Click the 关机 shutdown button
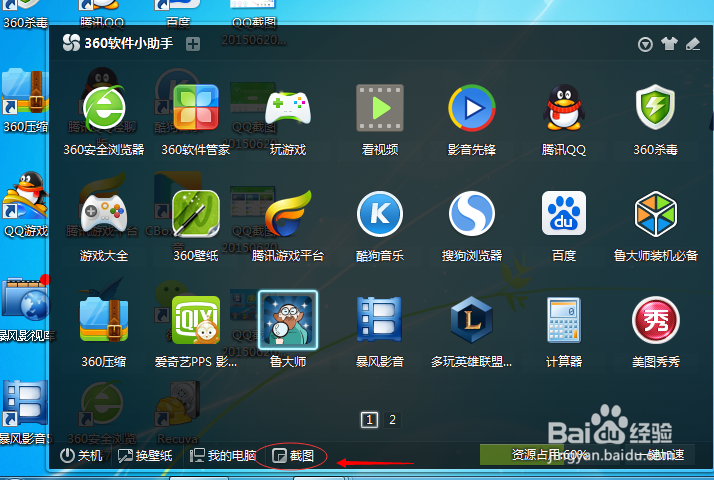This screenshot has height=480, width=714. pyautogui.click(x=81, y=455)
